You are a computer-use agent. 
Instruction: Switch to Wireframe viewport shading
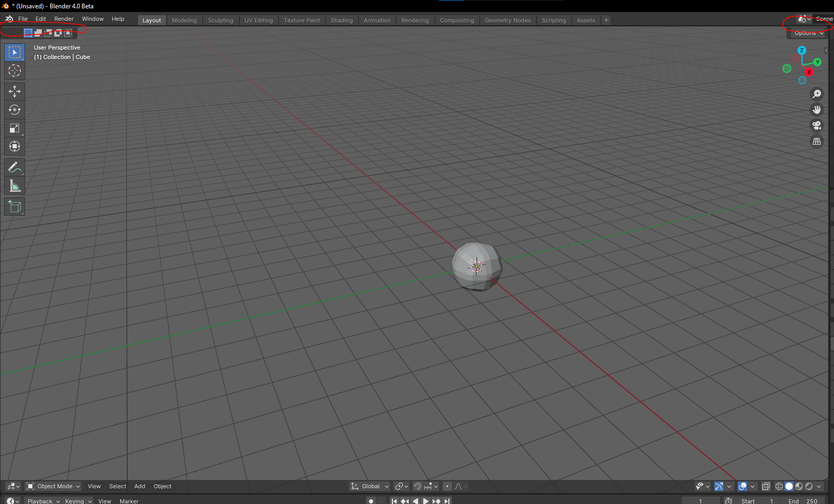(779, 486)
